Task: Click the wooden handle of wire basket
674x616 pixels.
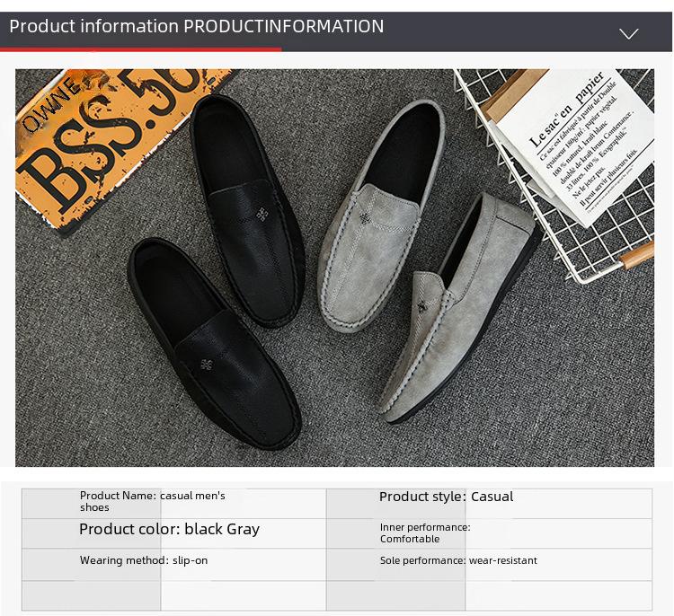Action: pyautogui.click(x=637, y=255)
